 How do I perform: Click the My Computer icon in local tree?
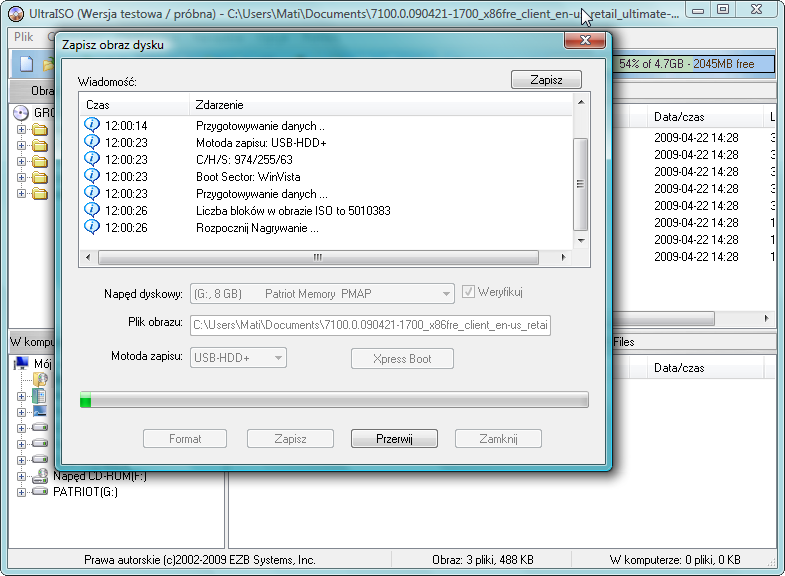pos(22,364)
